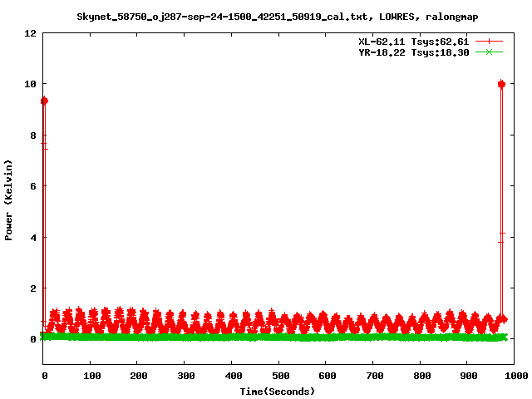Click legend entry XL-62.11 Tsys:62.61
The width and height of the screenshot is (532, 399).
click(414, 42)
